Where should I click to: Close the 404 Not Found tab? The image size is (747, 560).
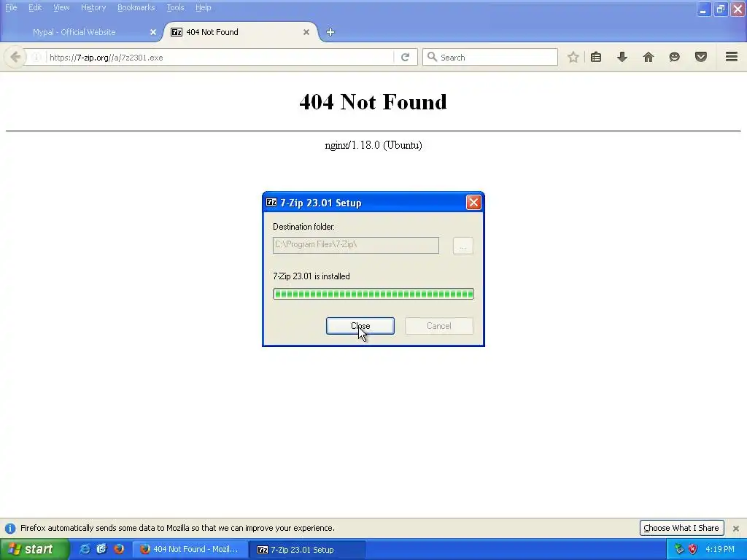306,32
